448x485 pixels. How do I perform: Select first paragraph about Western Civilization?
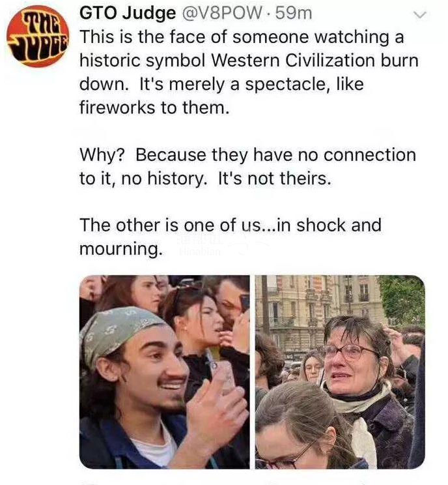[x=249, y=72]
